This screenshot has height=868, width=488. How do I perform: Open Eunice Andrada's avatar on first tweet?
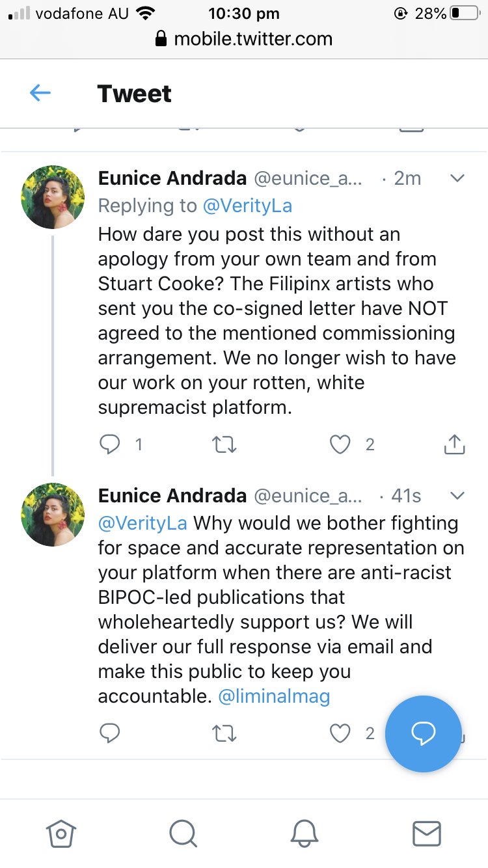click(x=53, y=197)
